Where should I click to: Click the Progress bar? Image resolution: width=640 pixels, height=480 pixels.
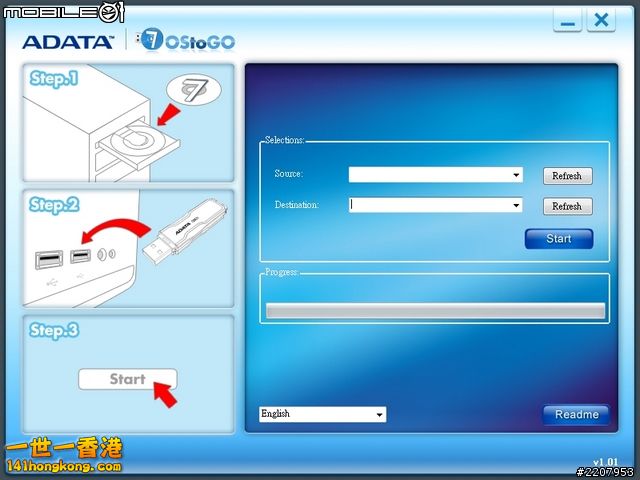pos(434,311)
